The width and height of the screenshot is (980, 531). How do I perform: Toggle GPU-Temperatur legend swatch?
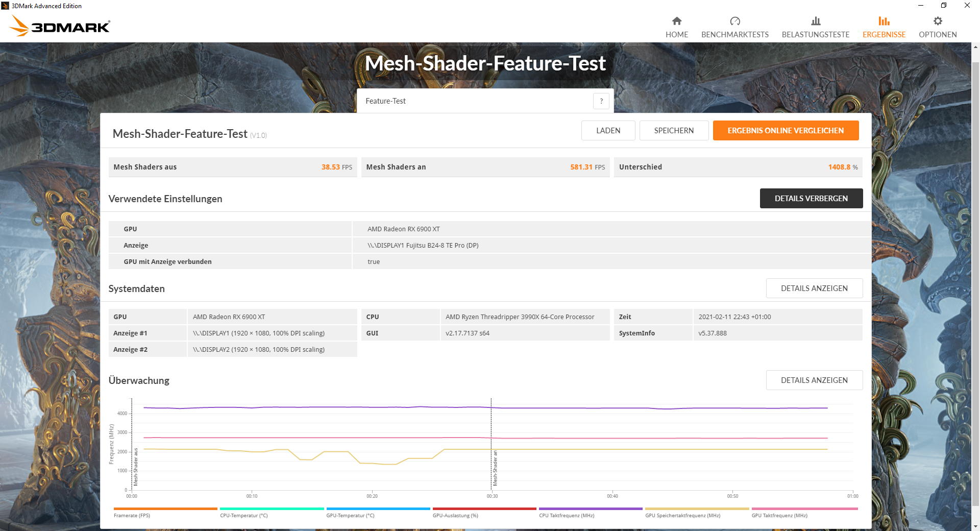(378, 509)
